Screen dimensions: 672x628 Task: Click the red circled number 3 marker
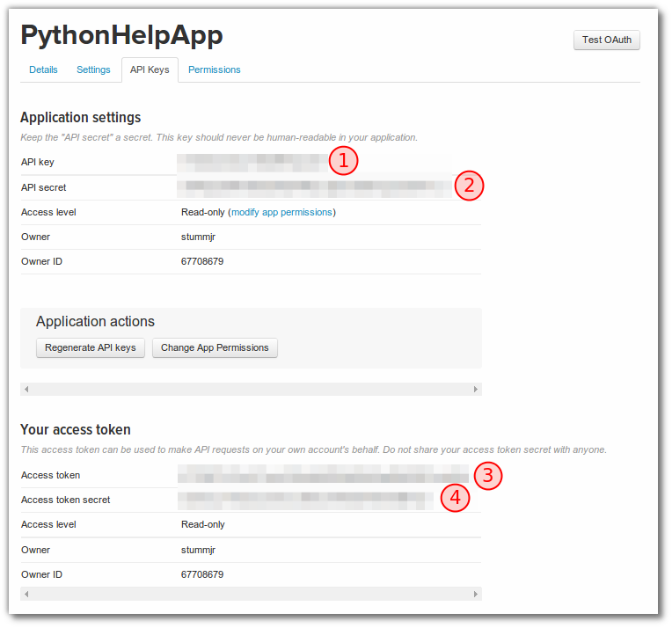[x=488, y=476]
